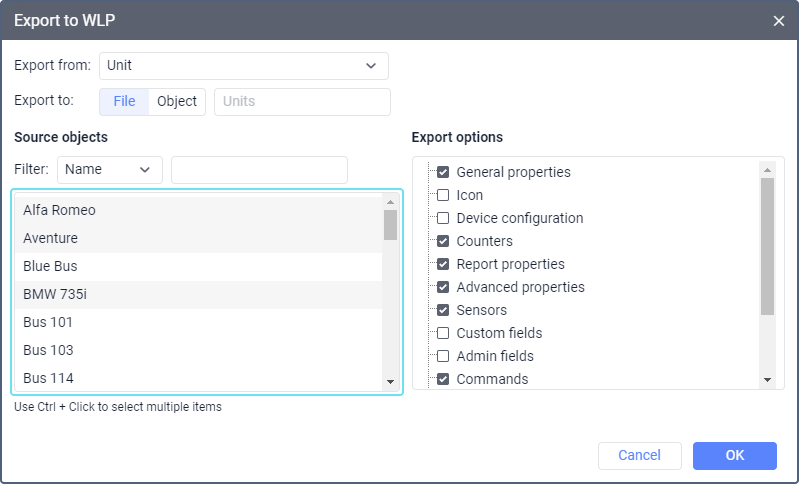Click the export options scroll down arrow
The width and height of the screenshot is (799, 484).
pyautogui.click(x=767, y=380)
